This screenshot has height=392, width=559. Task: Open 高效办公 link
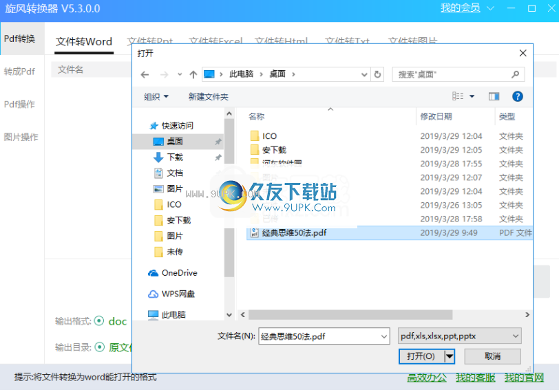(x=427, y=378)
